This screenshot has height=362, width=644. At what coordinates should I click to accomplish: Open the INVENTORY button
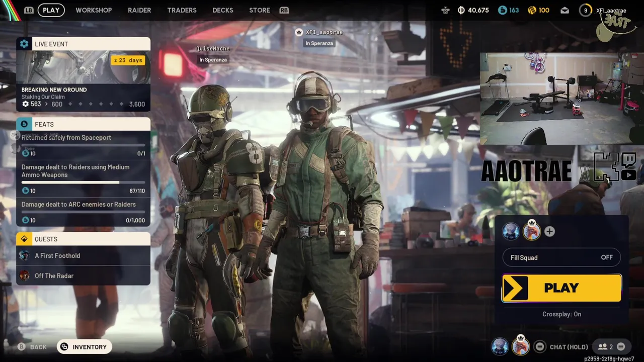click(x=85, y=347)
